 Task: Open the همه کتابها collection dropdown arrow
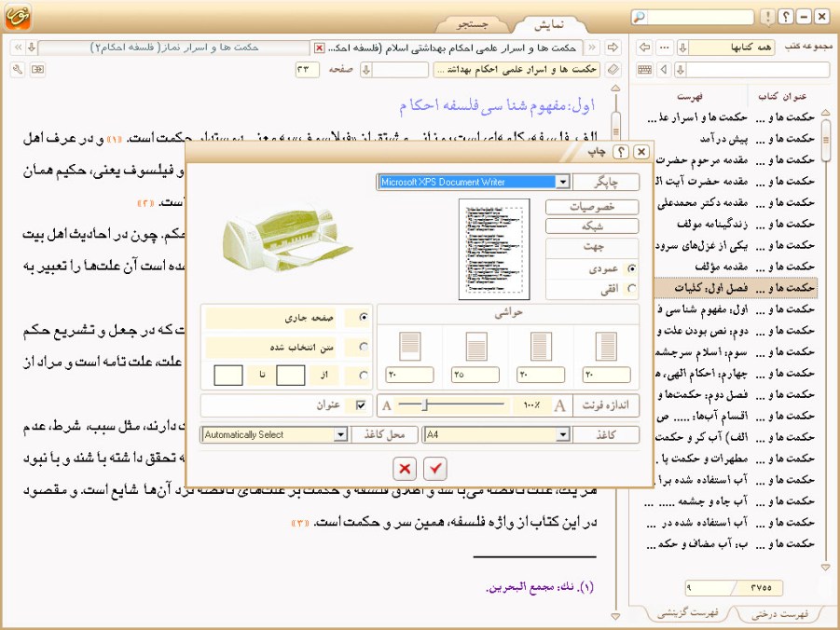pyautogui.click(x=683, y=48)
